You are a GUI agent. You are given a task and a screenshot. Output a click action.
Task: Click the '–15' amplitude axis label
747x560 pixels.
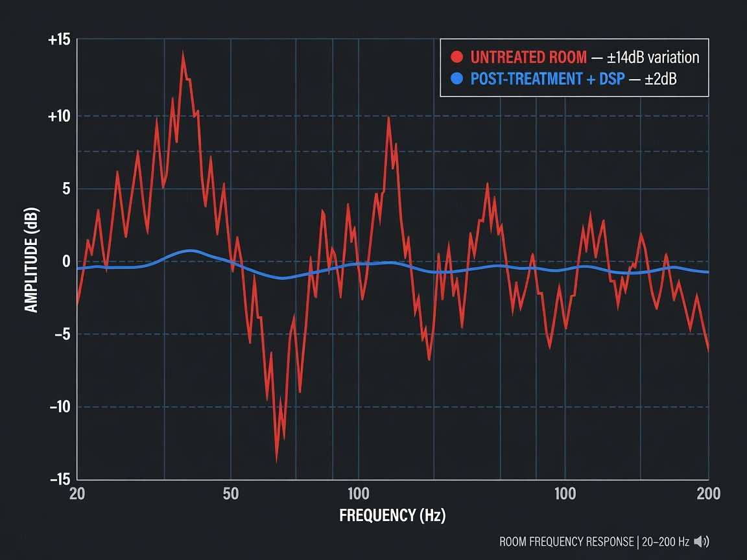point(60,478)
